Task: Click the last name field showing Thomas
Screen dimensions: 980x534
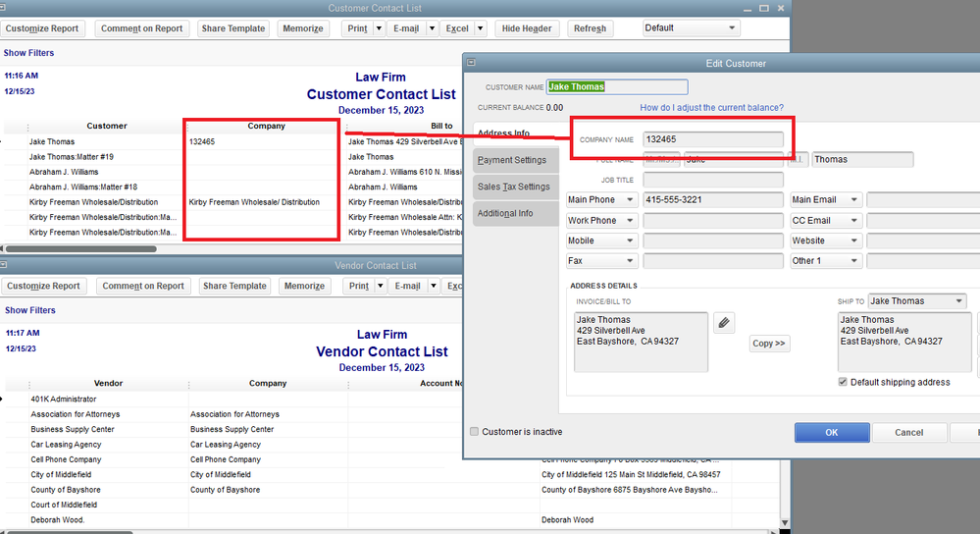Action: (862, 159)
